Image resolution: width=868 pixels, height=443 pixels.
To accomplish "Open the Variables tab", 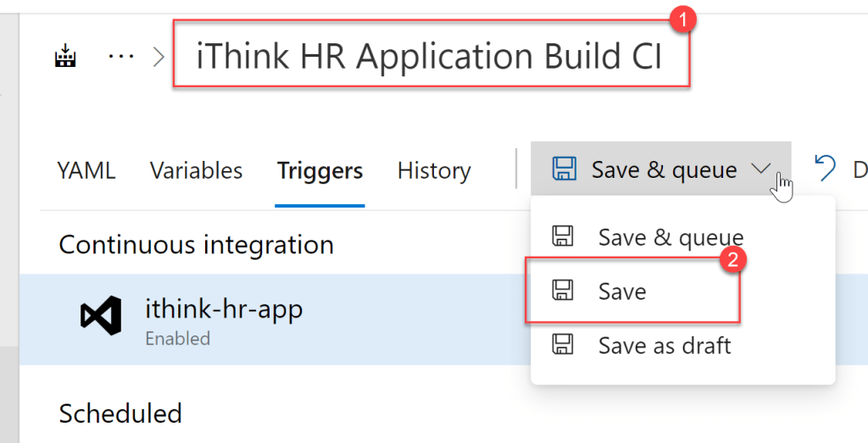I will (196, 170).
